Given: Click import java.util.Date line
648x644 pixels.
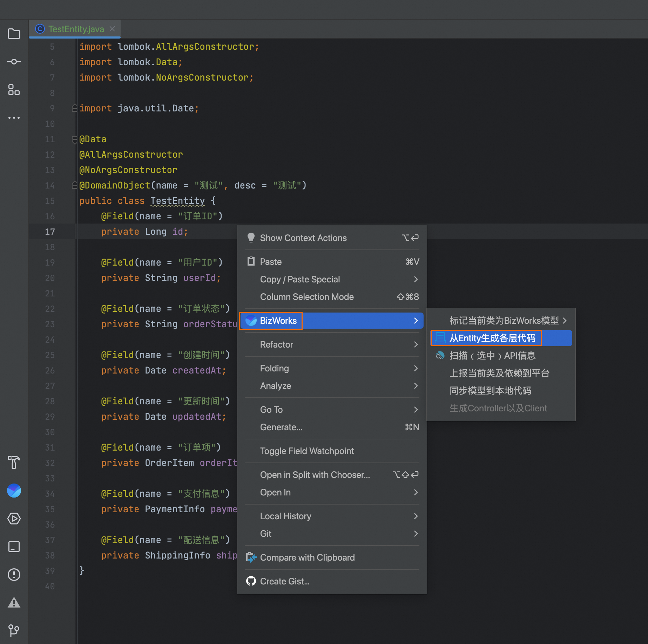Looking at the screenshot, I should tap(139, 108).
